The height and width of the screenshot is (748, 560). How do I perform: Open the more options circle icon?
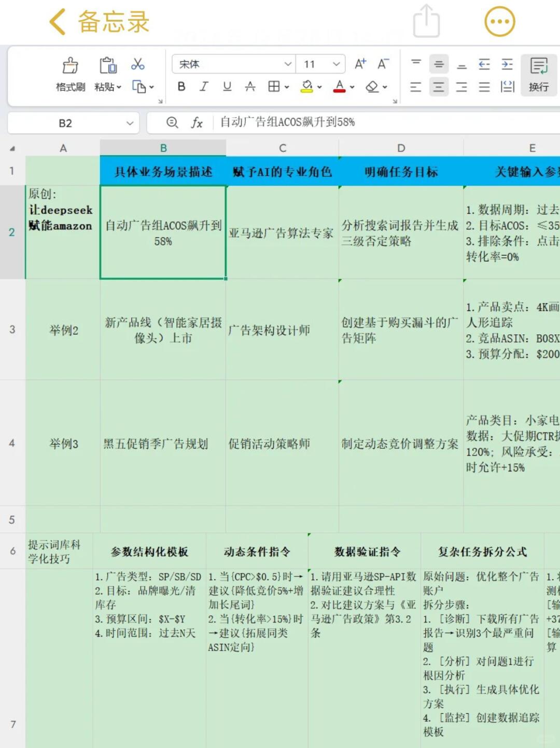[500, 21]
